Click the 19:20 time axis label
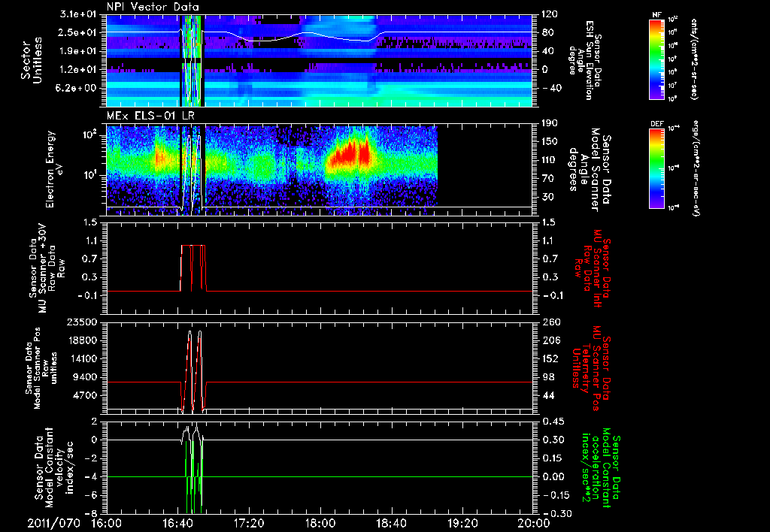This screenshot has height=532, width=770. pyautogui.click(x=462, y=523)
